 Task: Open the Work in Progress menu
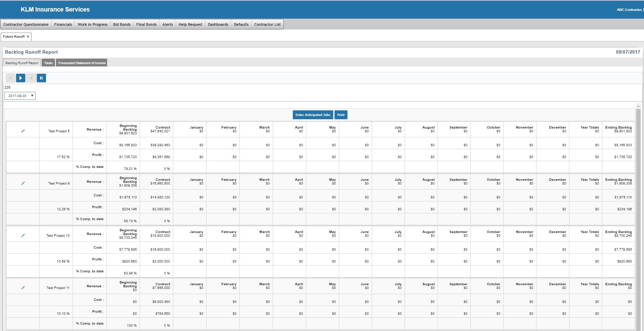coord(93,24)
